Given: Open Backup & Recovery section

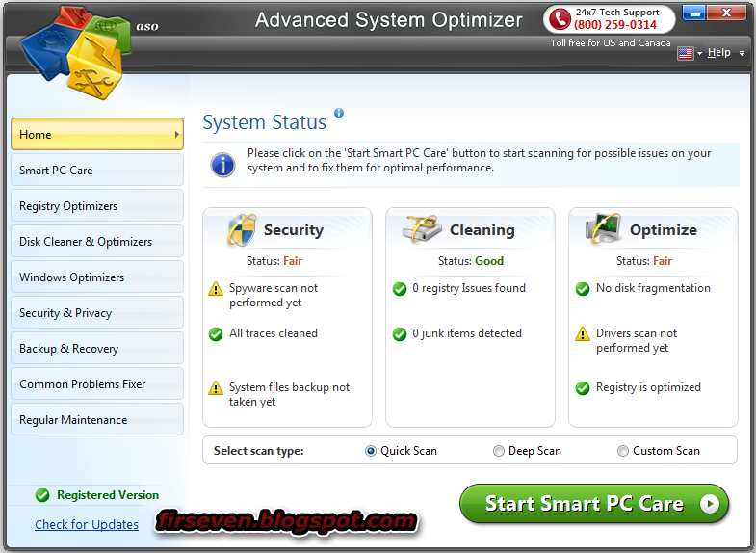Looking at the screenshot, I should point(97,349).
